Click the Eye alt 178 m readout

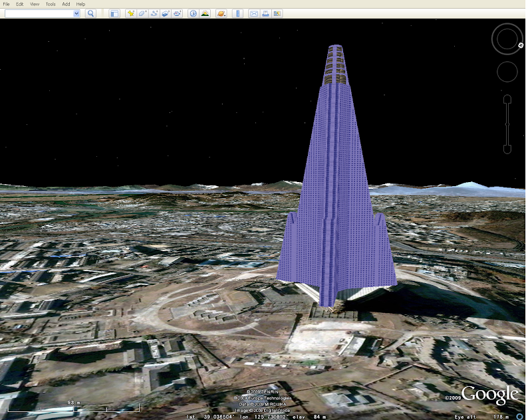(481, 417)
